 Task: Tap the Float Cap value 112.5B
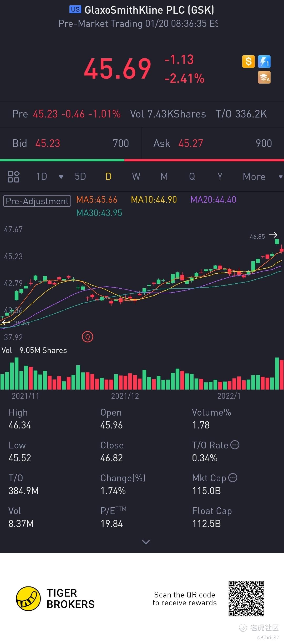pyautogui.click(x=207, y=524)
